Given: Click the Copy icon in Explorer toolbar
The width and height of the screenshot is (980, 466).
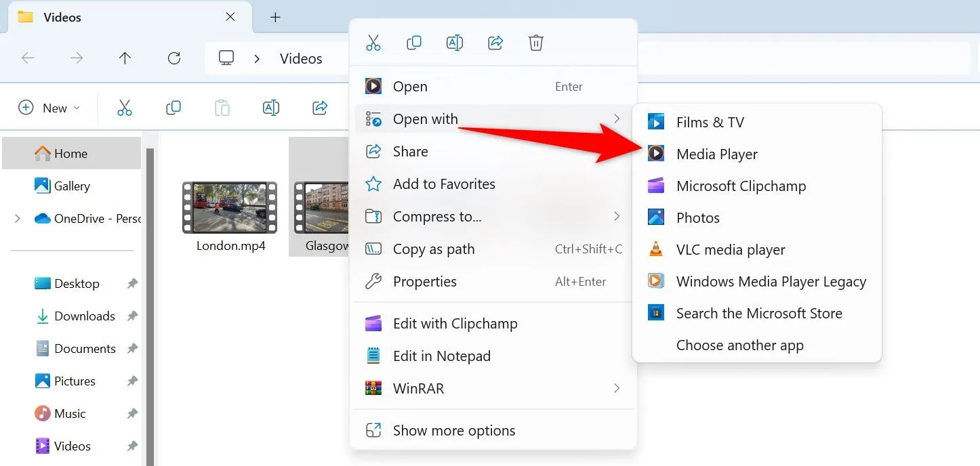Looking at the screenshot, I should click(173, 108).
